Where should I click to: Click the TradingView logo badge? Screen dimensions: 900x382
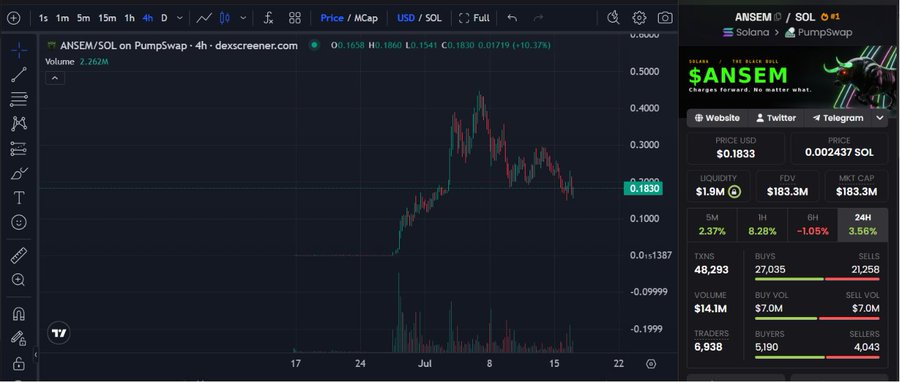coord(59,333)
